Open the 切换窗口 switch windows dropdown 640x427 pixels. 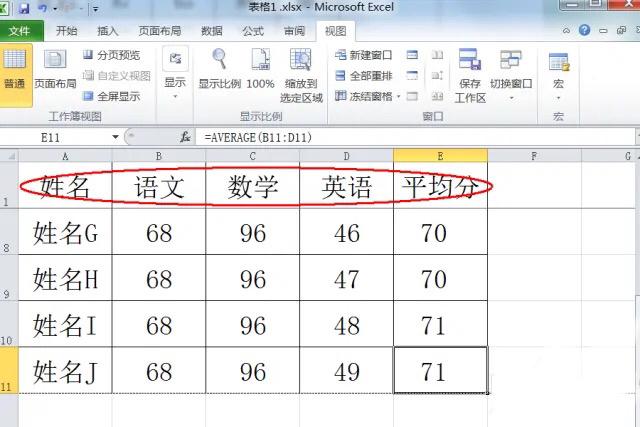tap(511, 76)
